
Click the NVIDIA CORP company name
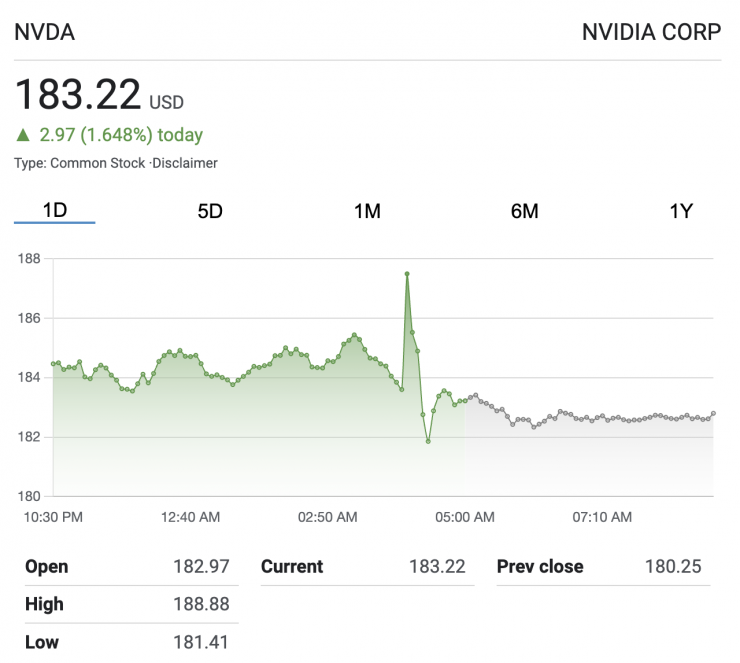(651, 32)
